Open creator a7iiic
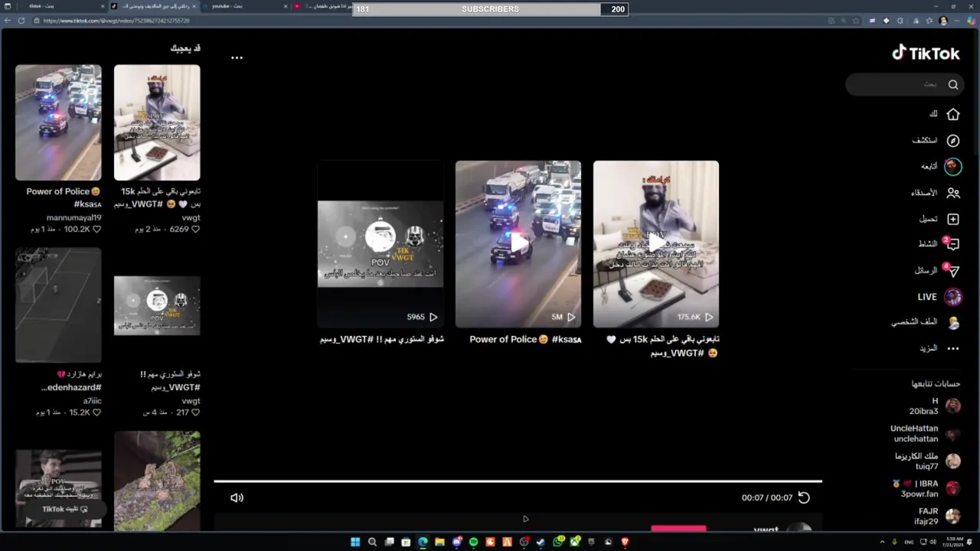 click(x=92, y=400)
